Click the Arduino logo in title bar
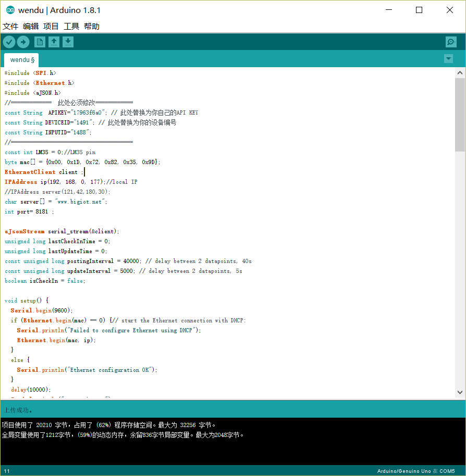The width and height of the screenshot is (466, 476). pyautogui.click(x=10, y=10)
